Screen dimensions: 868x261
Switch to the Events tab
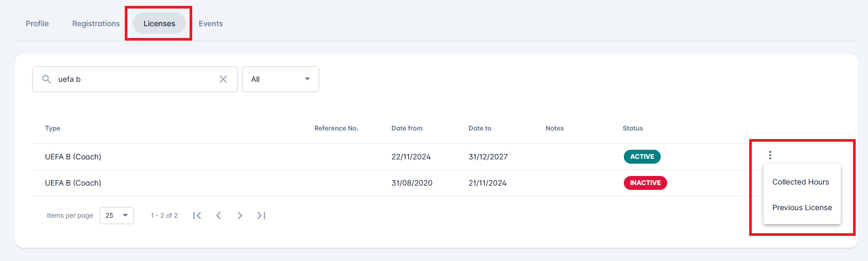(210, 24)
